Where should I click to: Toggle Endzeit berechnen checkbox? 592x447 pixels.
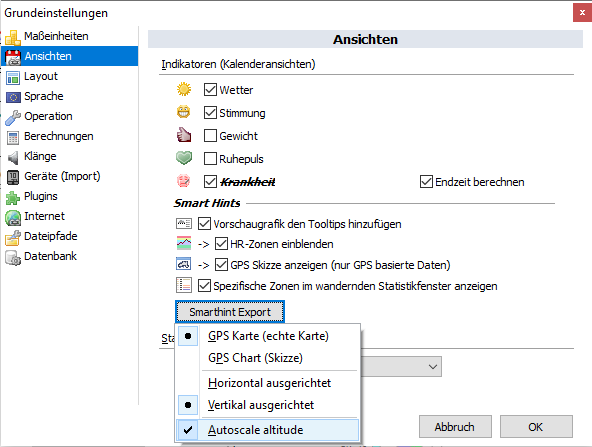[x=426, y=182]
